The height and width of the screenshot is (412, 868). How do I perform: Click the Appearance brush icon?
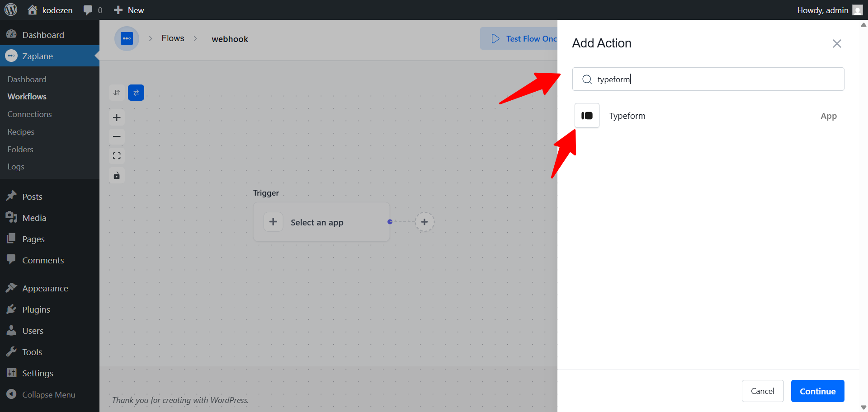11,288
